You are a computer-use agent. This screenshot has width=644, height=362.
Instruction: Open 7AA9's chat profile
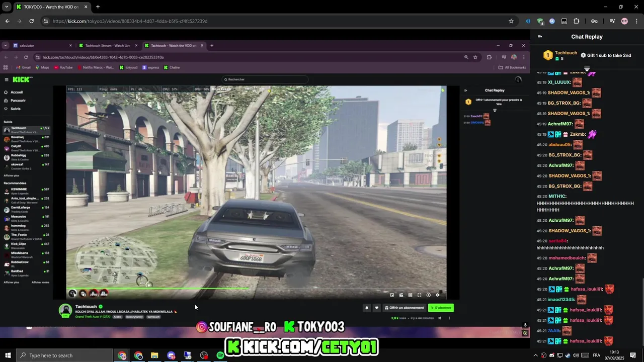point(553,331)
